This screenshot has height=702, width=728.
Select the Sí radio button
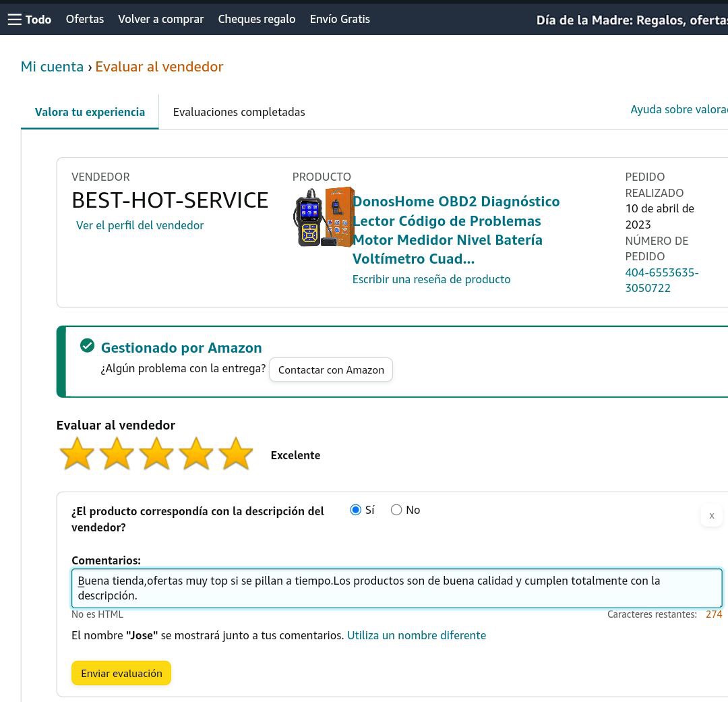point(356,510)
